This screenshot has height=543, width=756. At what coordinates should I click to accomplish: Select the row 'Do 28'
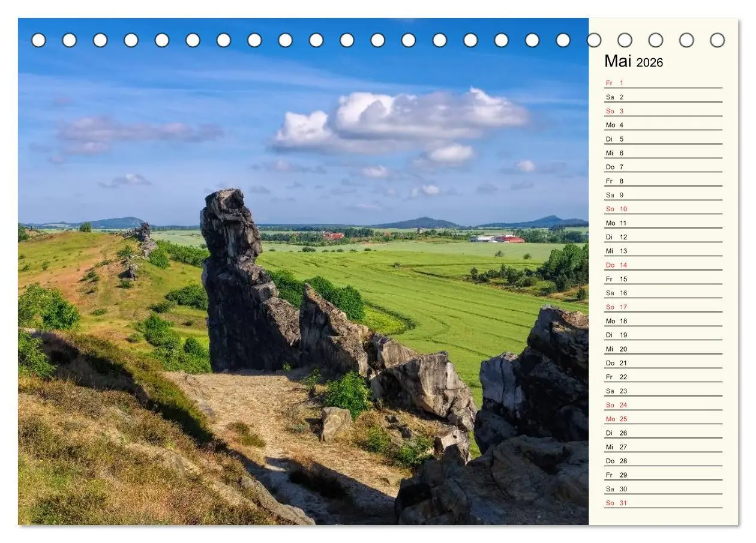pyautogui.click(x=664, y=461)
